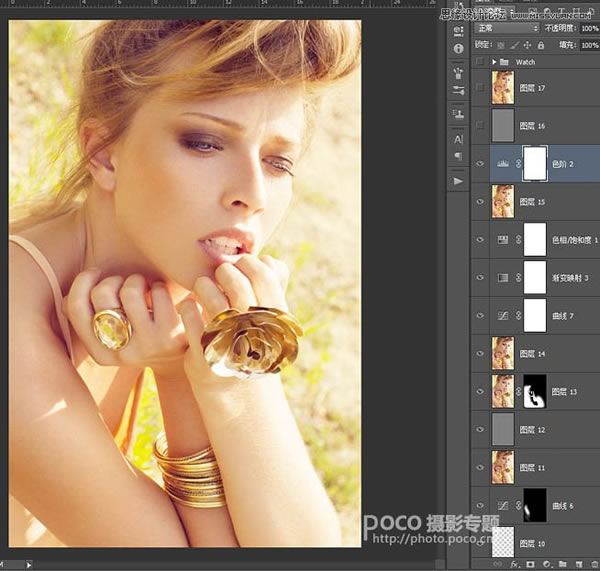Click the Hue/Saturation adjustment icon on 色相/饱和度 1
Viewport: 600px width, 571px height.
[503, 240]
